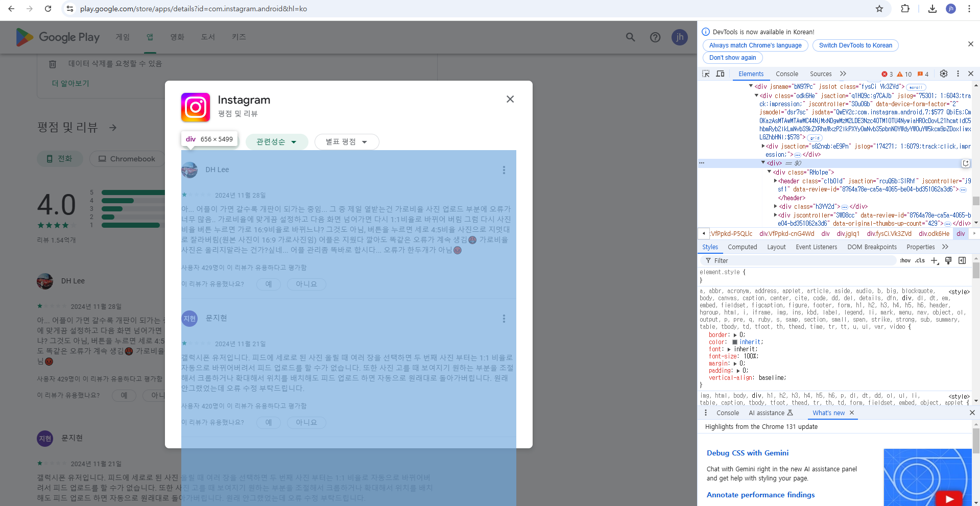This screenshot has height=506, width=980.
Task: Toggle rendering emulations paintbrush icon
Action: (948, 261)
